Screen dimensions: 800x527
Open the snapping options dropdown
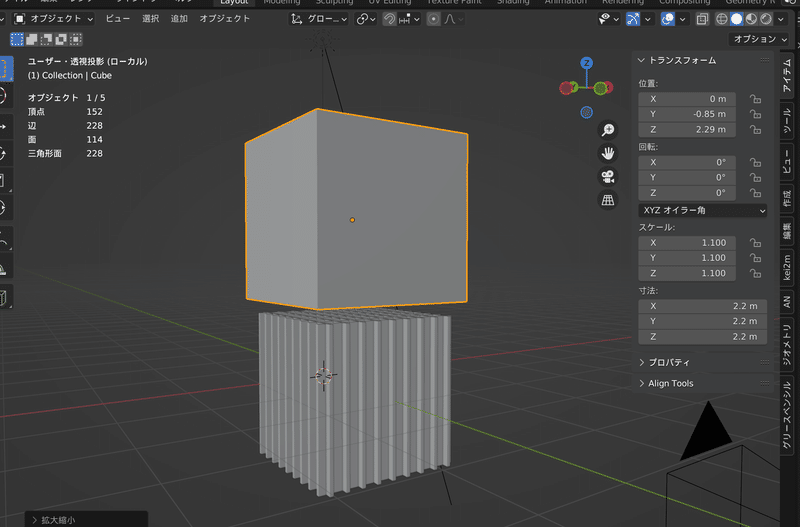[x=410, y=19]
